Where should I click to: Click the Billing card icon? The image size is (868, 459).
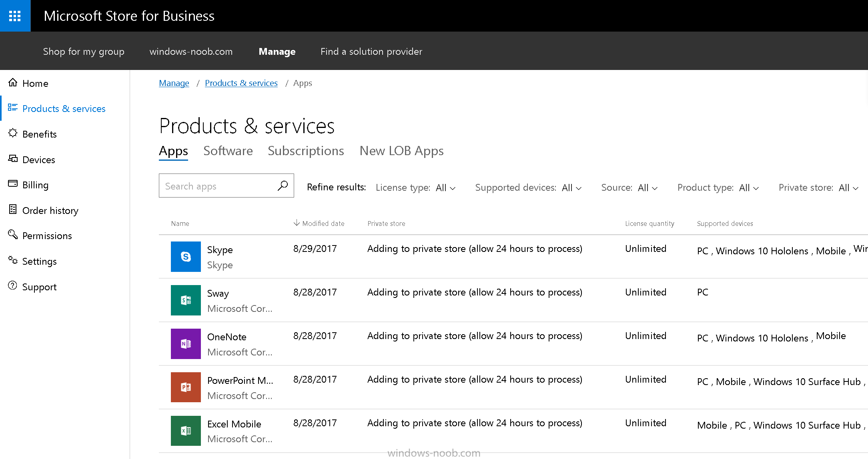13,184
